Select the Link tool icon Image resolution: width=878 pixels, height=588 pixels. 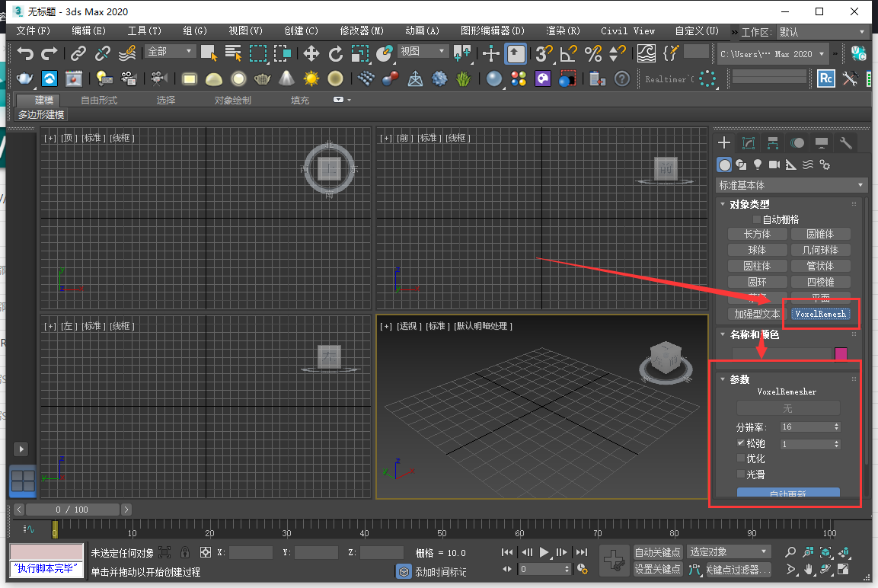click(78, 54)
